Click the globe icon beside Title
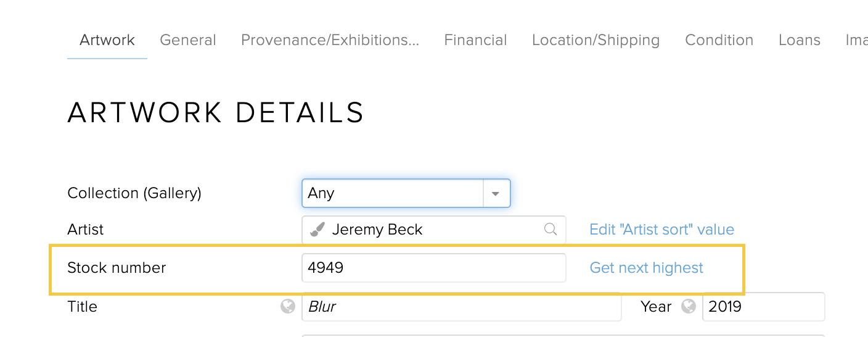868x337 pixels. (288, 306)
